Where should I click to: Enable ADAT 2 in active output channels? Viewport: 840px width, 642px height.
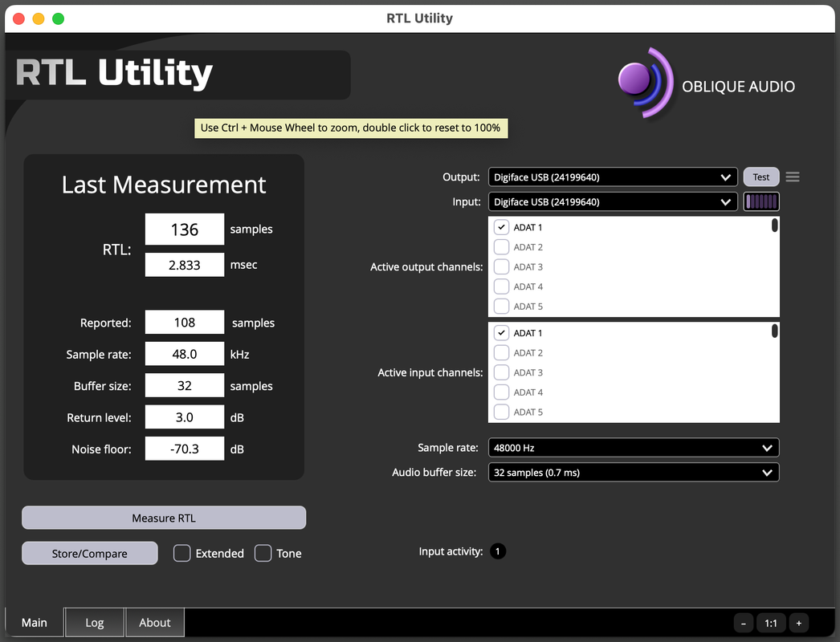[x=501, y=247]
